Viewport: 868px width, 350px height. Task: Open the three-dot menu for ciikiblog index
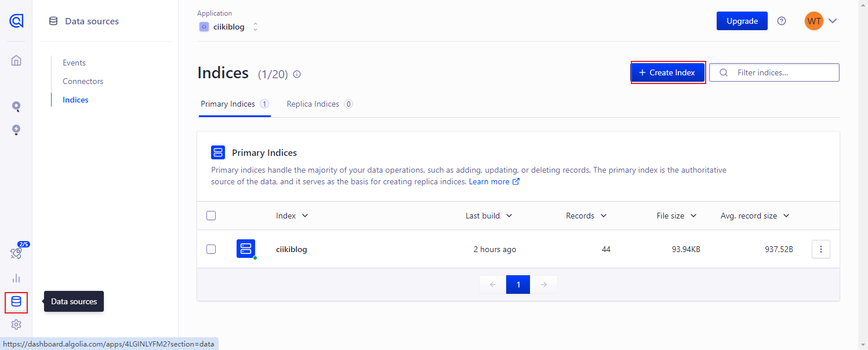click(x=821, y=249)
